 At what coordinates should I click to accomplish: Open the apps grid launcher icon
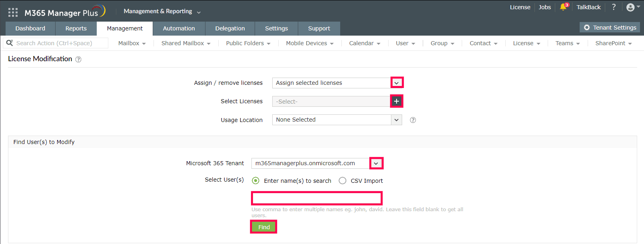point(13,12)
